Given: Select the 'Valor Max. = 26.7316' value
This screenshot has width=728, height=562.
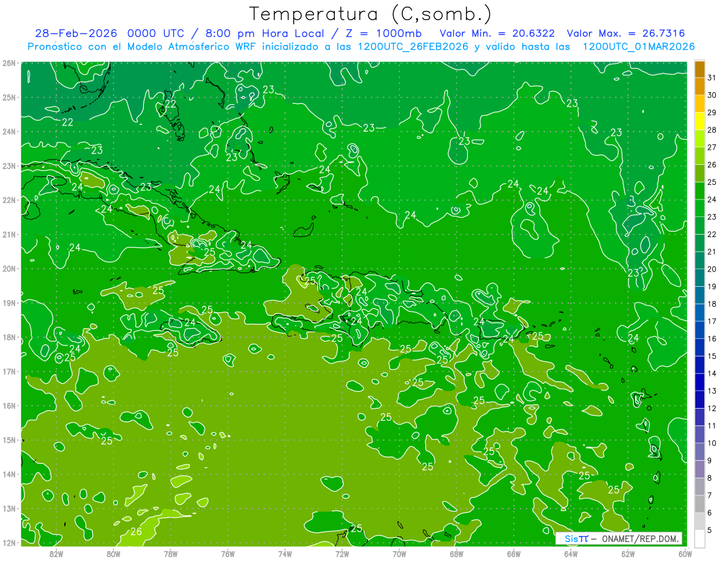Looking at the screenshot, I should tap(626, 33).
